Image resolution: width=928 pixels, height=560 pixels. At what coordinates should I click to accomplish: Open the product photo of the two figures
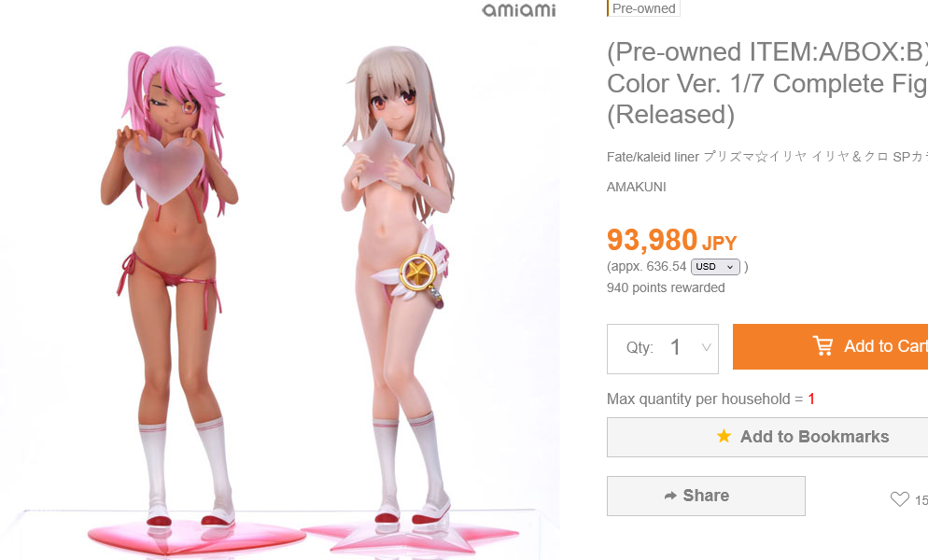[x=280, y=284]
